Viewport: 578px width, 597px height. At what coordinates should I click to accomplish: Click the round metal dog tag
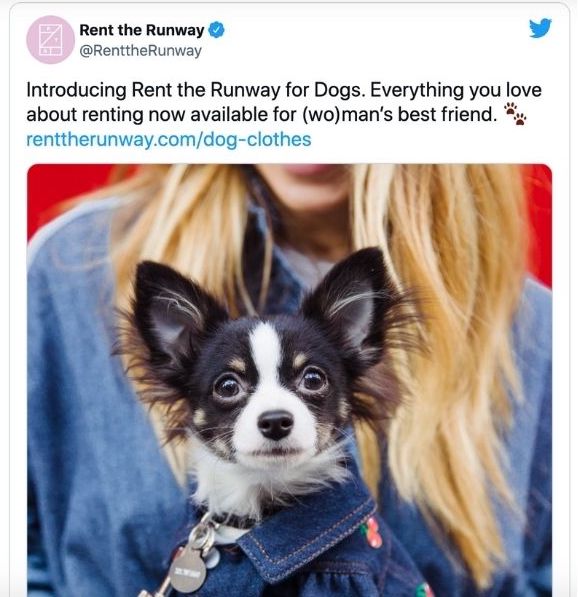point(188,570)
